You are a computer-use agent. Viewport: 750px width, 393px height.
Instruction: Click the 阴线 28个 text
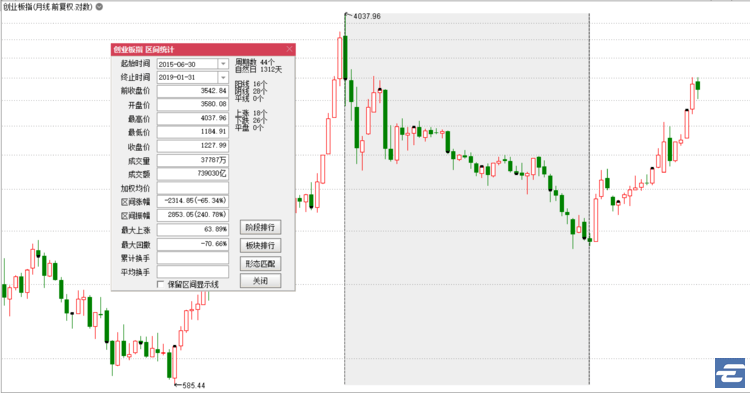[x=251, y=91]
